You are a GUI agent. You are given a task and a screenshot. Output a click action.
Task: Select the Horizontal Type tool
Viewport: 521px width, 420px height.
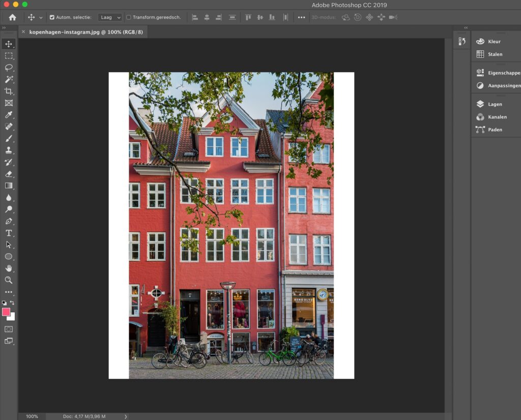point(8,233)
